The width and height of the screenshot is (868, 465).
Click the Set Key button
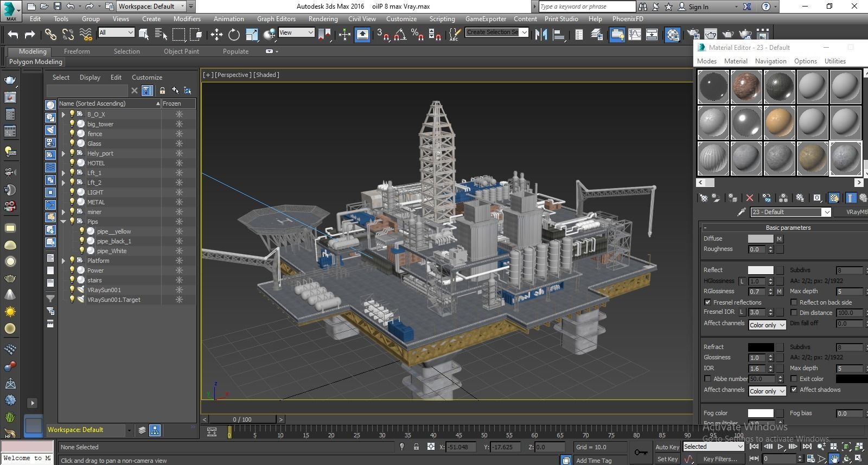tap(667, 459)
